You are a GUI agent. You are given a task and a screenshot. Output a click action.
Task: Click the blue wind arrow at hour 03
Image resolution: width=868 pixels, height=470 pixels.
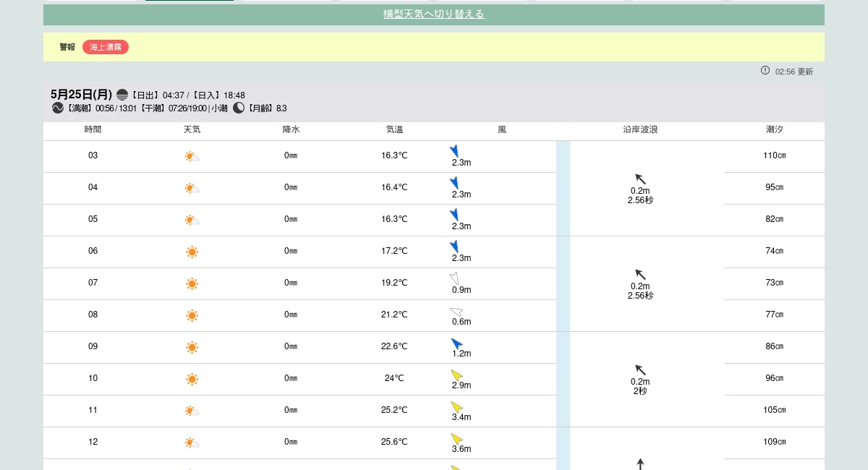click(454, 150)
